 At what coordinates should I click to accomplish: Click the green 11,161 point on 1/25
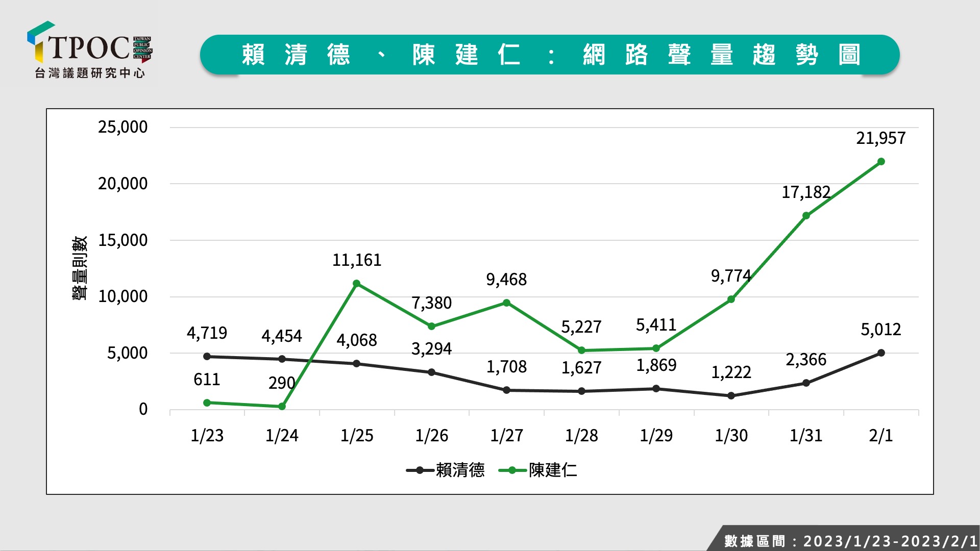click(357, 284)
